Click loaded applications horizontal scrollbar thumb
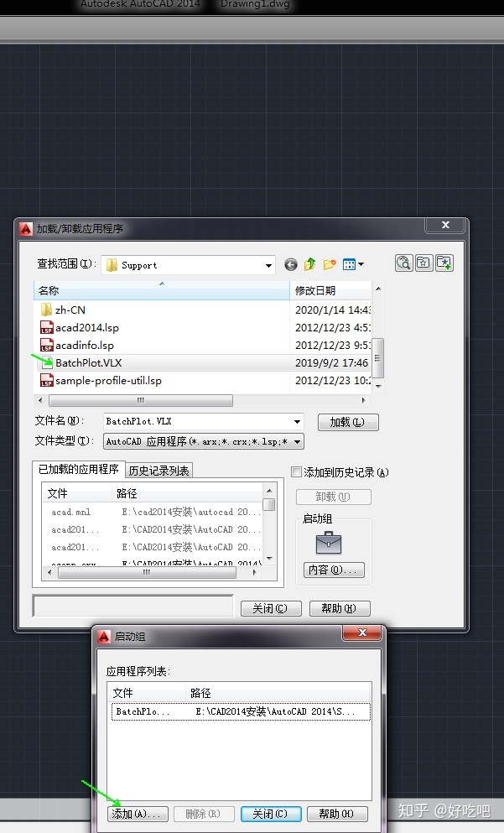This screenshot has height=833, width=504. (147, 572)
